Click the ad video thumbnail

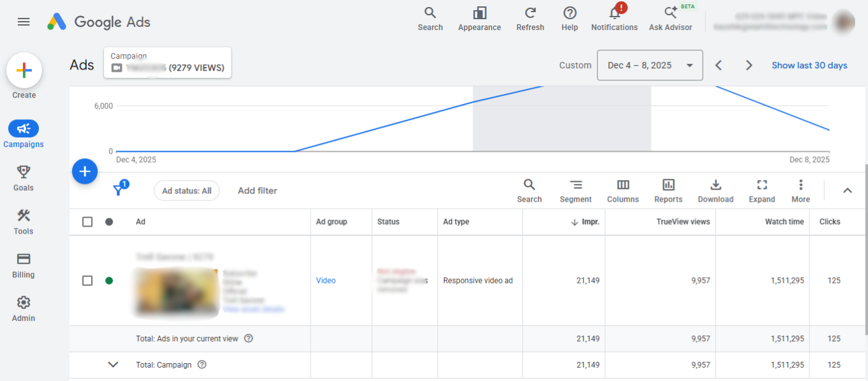175,292
